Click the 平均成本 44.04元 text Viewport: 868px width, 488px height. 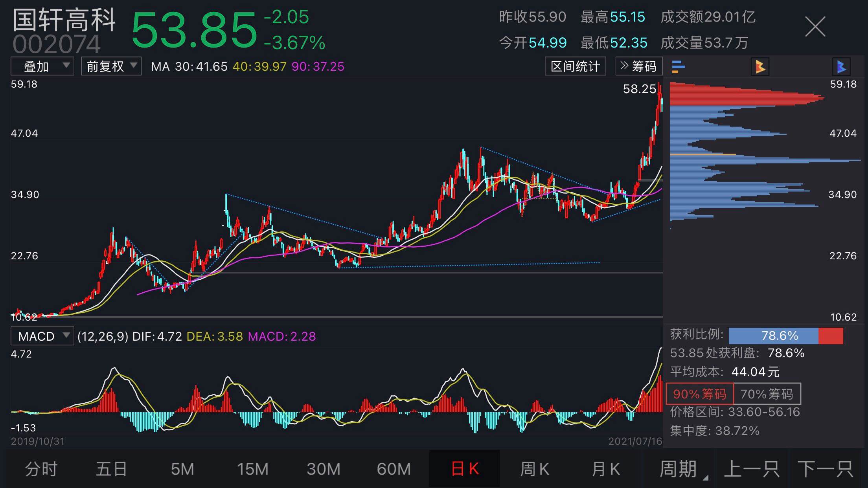pyautogui.click(x=725, y=372)
